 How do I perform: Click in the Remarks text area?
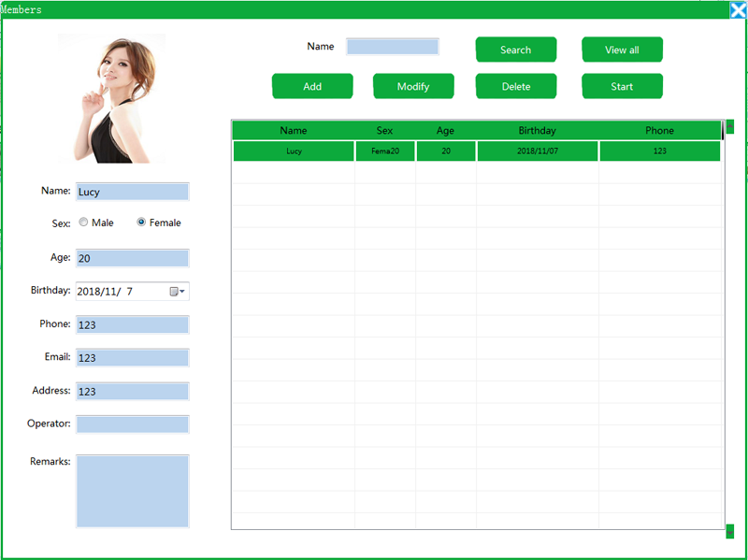(132, 491)
